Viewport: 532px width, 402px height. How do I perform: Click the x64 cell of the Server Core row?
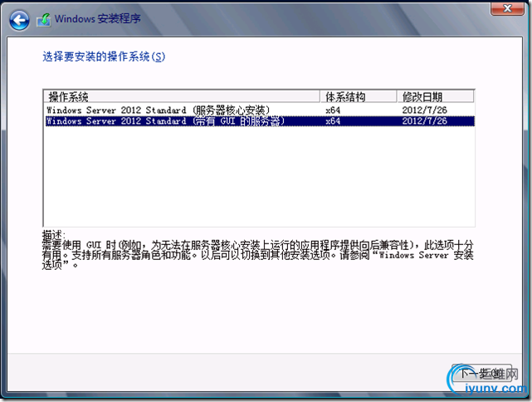(333, 110)
